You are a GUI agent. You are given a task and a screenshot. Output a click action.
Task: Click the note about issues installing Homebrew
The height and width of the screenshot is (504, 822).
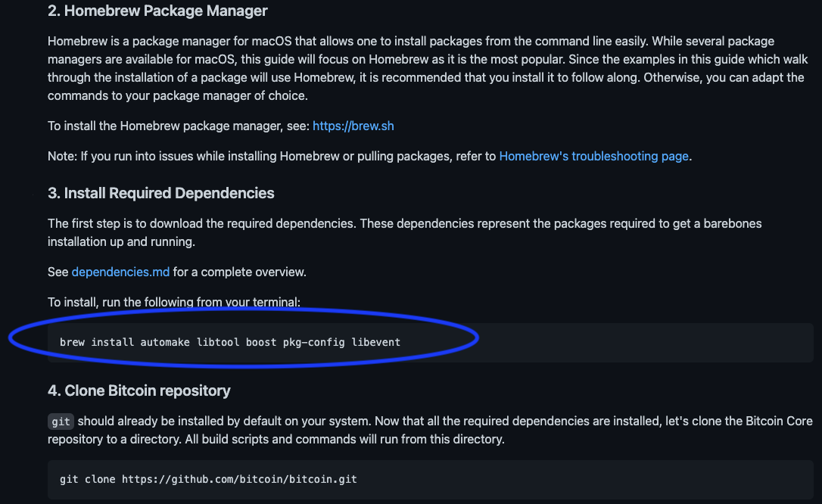(x=369, y=157)
